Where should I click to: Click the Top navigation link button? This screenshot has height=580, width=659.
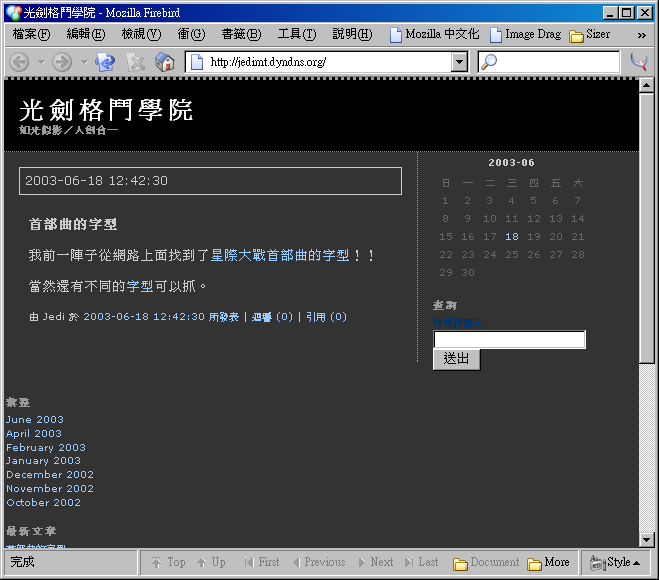click(x=169, y=562)
